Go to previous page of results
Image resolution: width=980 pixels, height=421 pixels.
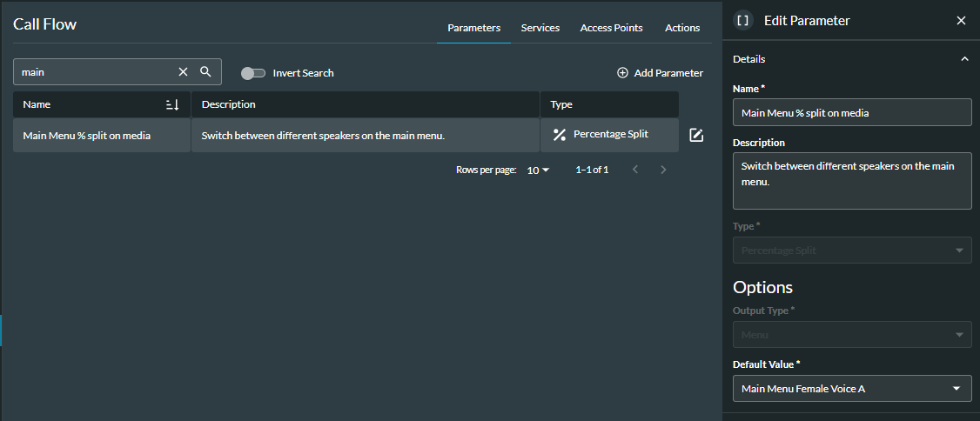pyautogui.click(x=635, y=170)
